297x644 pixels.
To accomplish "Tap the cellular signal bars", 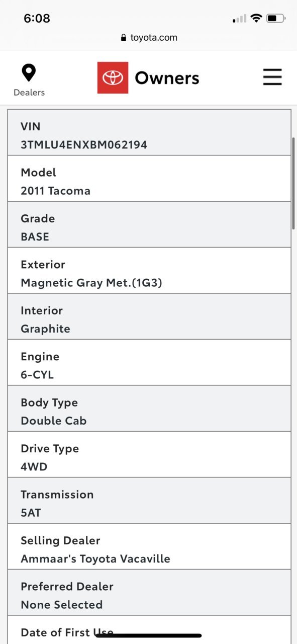I will tap(240, 19).
